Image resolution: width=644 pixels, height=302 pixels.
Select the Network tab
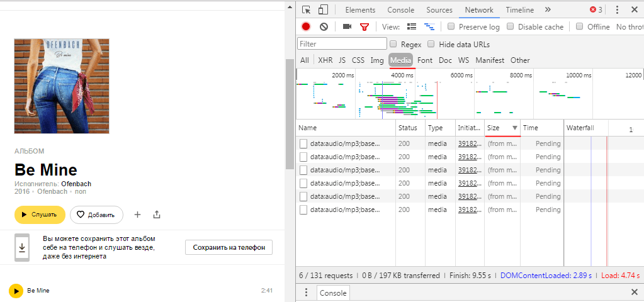coord(479,10)
